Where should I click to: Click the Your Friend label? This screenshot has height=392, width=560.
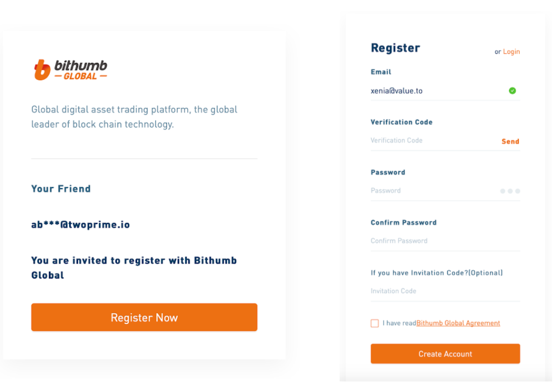click(x=61, y=188)
